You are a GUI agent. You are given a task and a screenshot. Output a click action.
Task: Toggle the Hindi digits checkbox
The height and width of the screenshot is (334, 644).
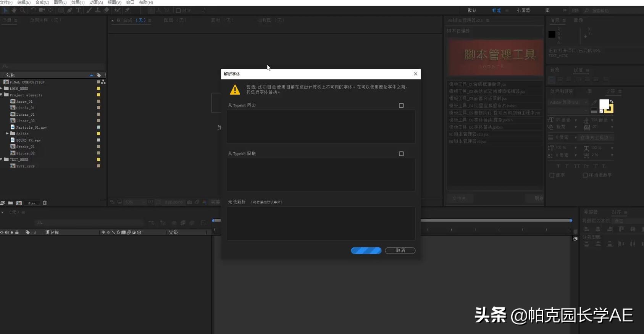coord(585,175)
